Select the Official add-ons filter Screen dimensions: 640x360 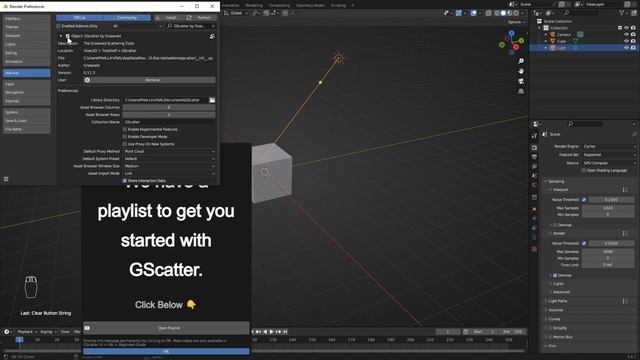point(80,18)
